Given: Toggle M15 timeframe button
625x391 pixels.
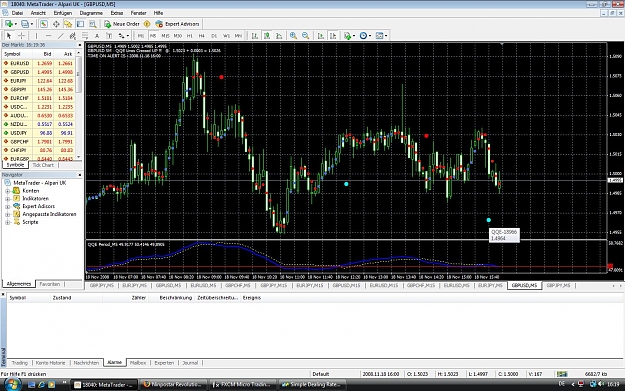Looking at the screenshot, I should pos(165,36).
